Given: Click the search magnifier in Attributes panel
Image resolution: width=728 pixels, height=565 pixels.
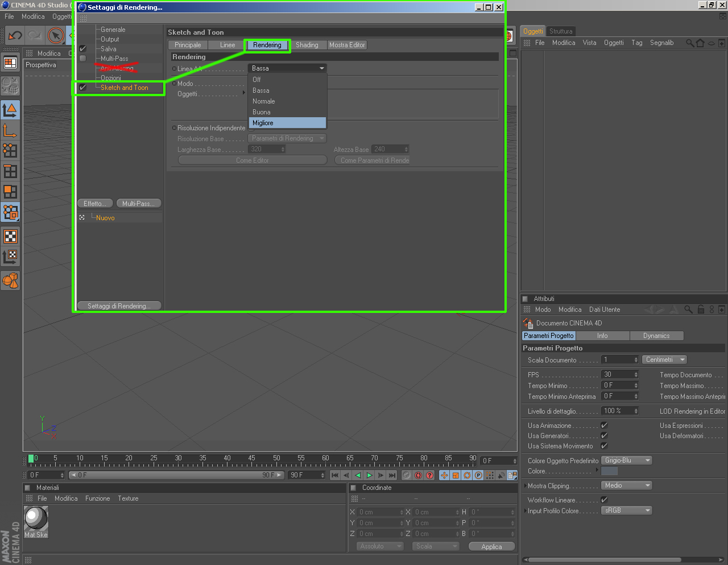Looking at the screenshot, I should tap(688, 310).
